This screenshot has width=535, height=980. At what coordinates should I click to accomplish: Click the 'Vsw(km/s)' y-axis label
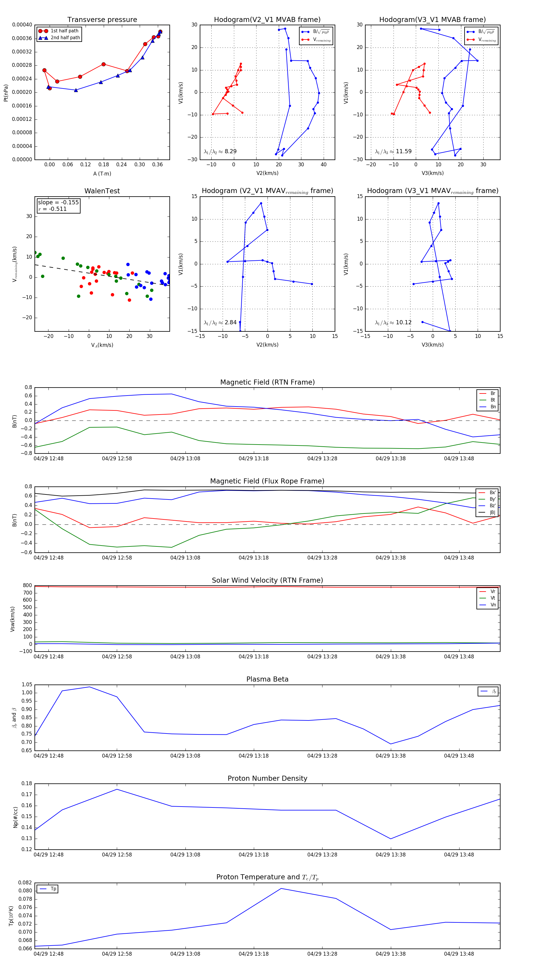[12, 619]
